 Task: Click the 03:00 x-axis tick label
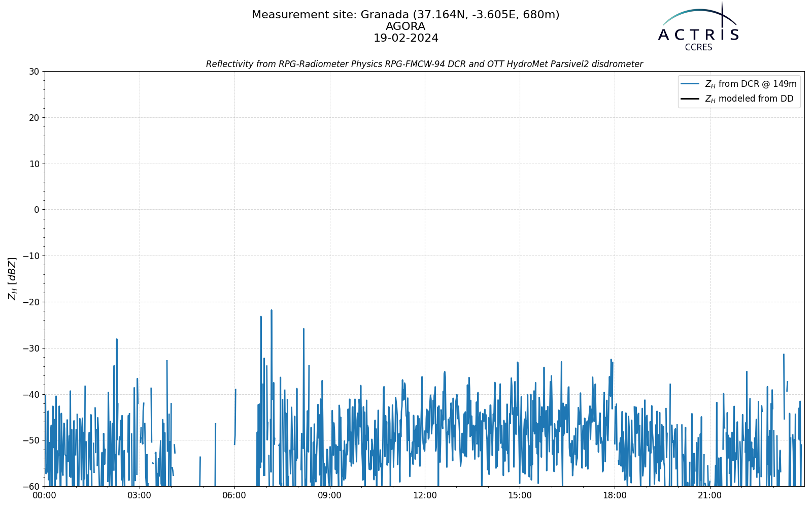tap(140, 495)
